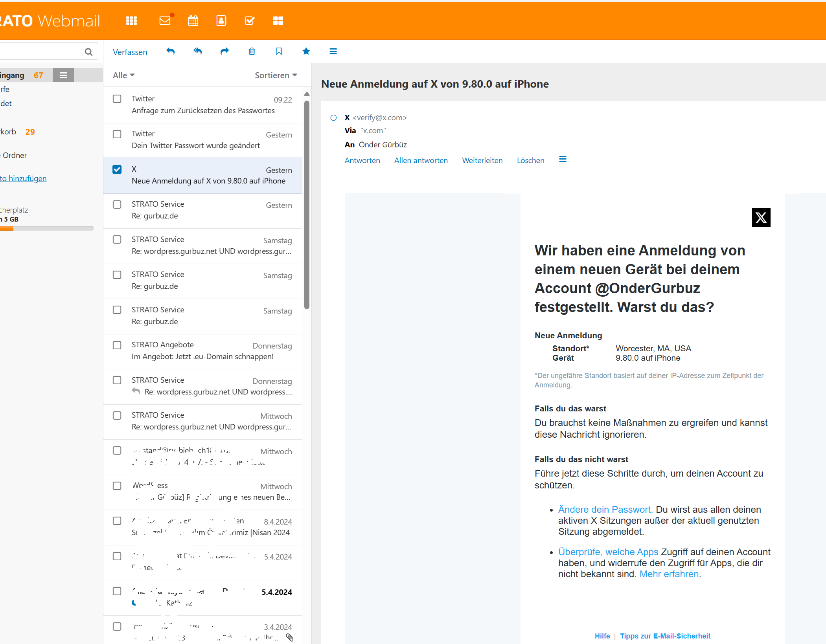The height and width of the screenshot is (644, 826).
Task: Select the Ordner item in sidebar
Action: pyautogui.click(x=15, y=155)
